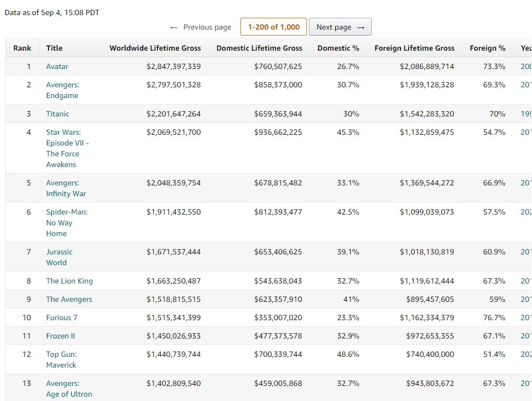Select Top Gun: Maverick's domestic gross $700,339,744
This screenshot has height=401, width=532.
(x=278, y=354)
